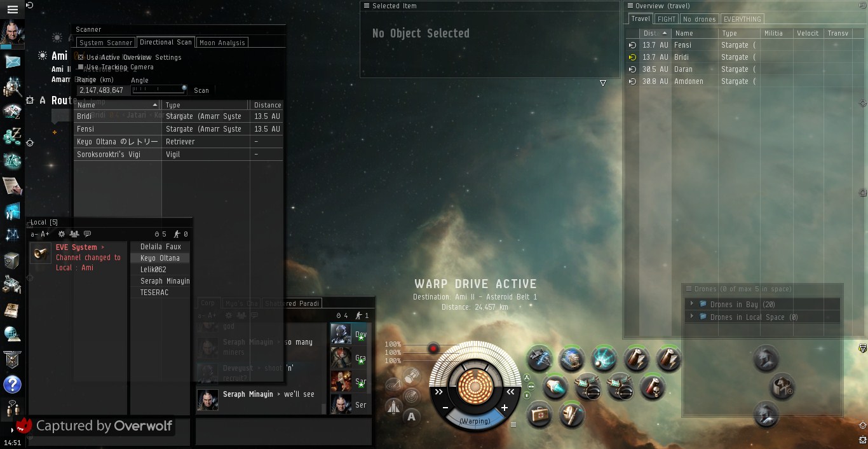Click the Scan button
This screenshot has height=449, width=868.
[201, 90]
